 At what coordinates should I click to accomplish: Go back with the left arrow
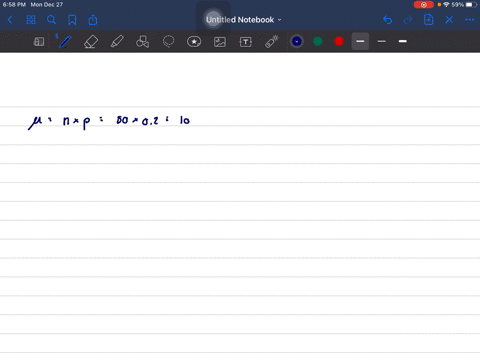pyautogui.click(x=10, y=20)
